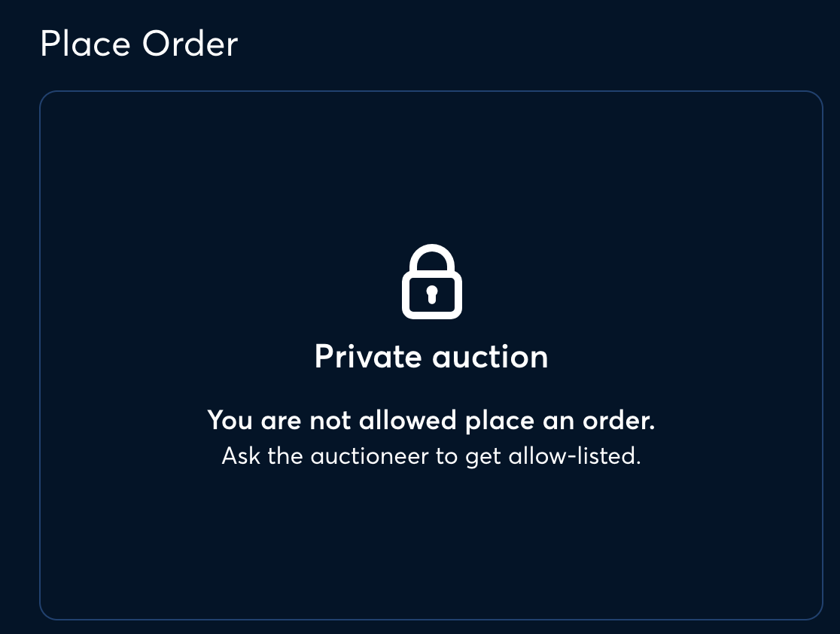Image resolution: width=840 pixels, height=634 pixels.
Task: Click the word "Order" in the heading
Action: [x=190, y=44]
